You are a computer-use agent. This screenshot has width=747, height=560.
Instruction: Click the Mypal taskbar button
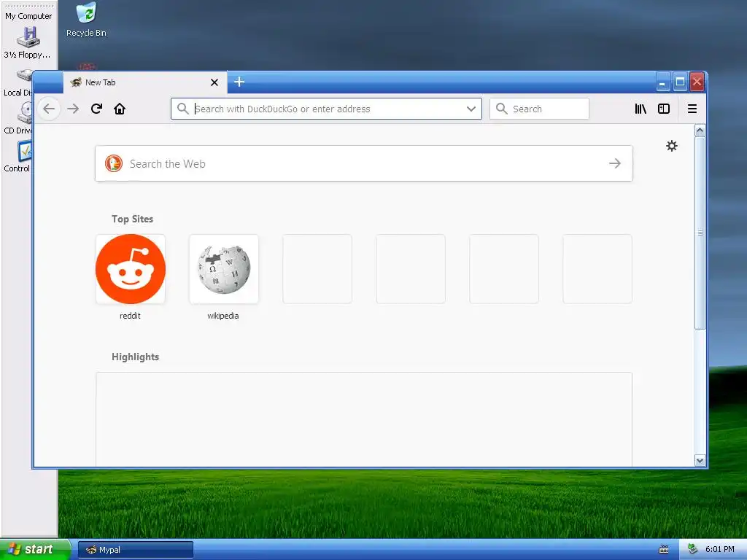pos(136,550)
